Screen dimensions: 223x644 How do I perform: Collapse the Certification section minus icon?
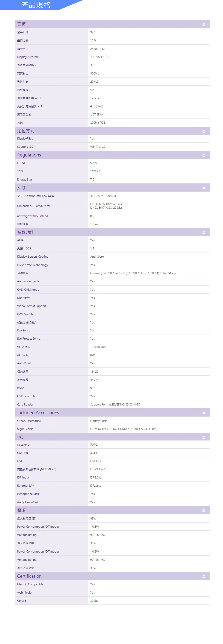tap(203, 577)
